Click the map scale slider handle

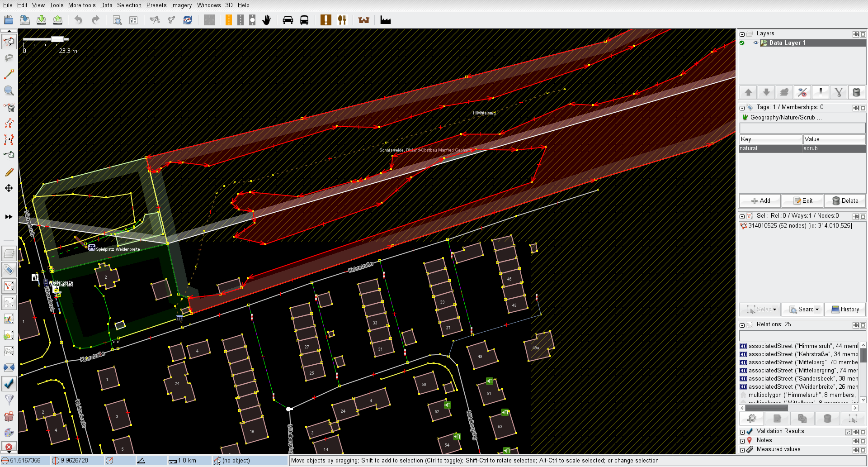click(57, 39)
